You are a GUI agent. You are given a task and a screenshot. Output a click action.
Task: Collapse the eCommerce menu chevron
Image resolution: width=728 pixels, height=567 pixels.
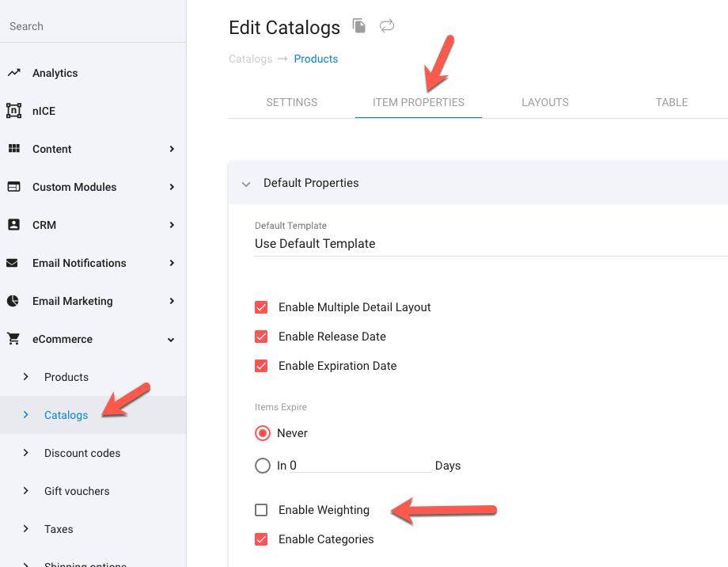coord(171,340)
